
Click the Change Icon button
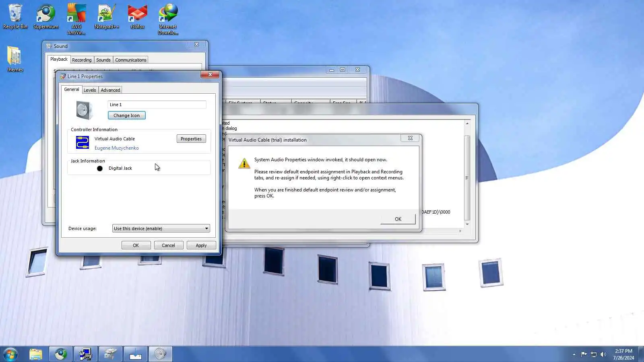[127, 115]
